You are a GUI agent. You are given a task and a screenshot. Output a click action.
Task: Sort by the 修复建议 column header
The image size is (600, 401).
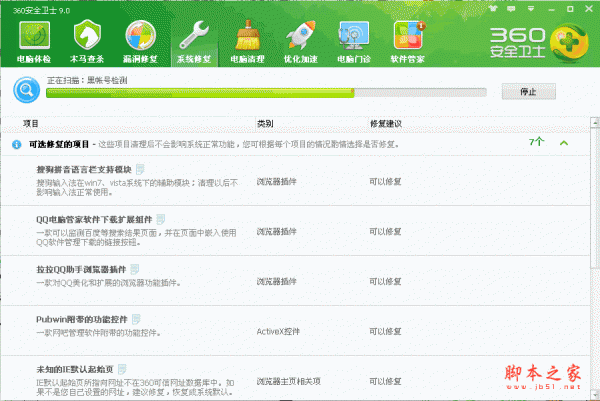click(x=386, y=124)
